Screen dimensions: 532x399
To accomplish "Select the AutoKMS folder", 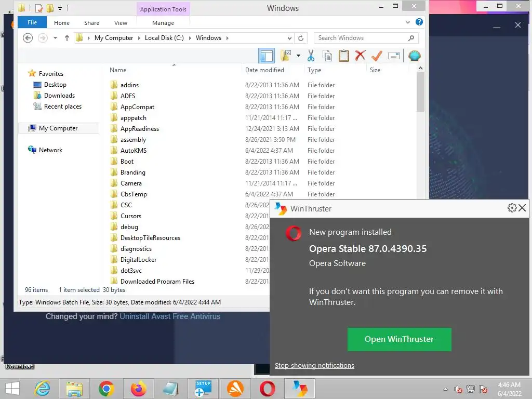I will tap(134, 150).
